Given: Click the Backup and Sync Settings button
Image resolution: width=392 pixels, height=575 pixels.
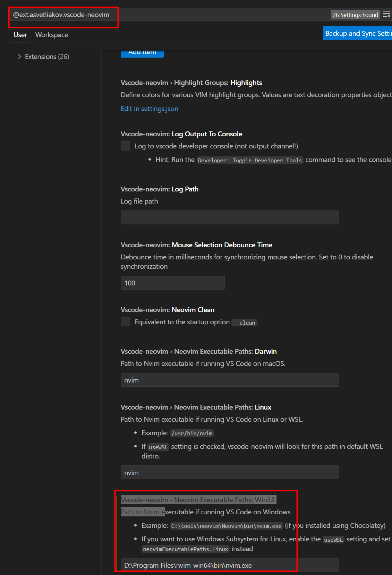Looking at the screenshot, I should pyautogui.click(x=358, y=33).
